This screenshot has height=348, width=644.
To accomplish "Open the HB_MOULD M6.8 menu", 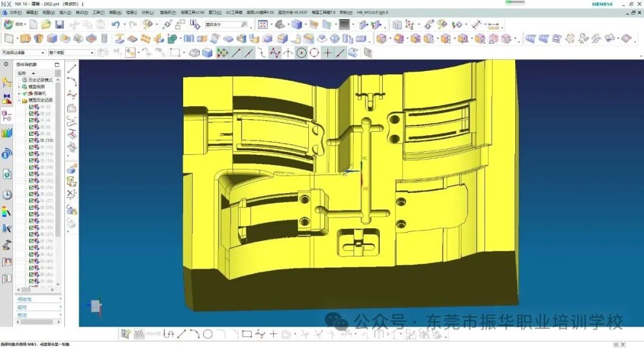I will coord(373,13).
